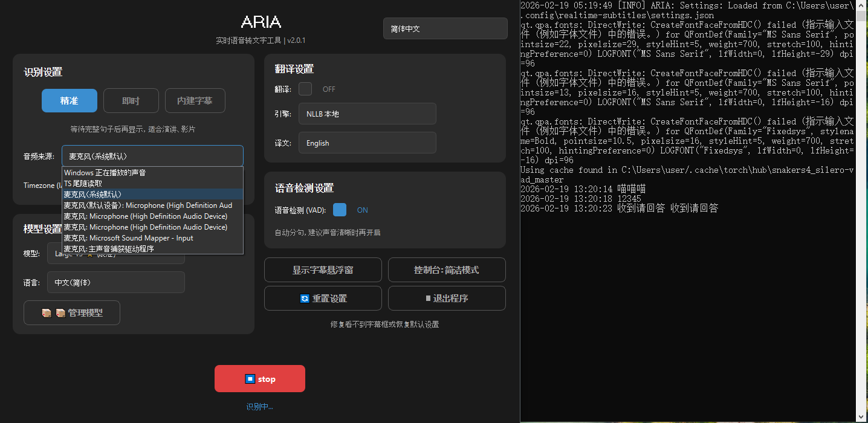Choose 'TS 尾随读取' audio source
The height and width of the screenshot is (423, 868).
tap(152, 184)
